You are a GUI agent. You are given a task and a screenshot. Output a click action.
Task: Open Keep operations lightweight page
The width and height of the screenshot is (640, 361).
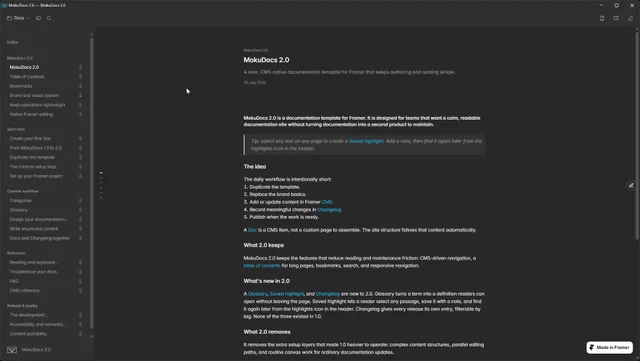pyautogui.click(x=38, y=105)
